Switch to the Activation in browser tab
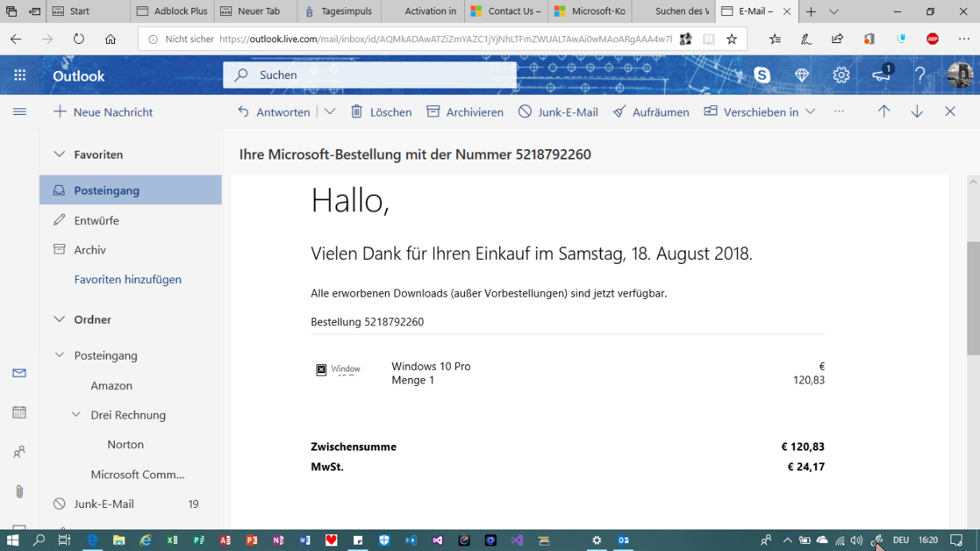This screenshot has height=551, width=980. pyautogui.click(x=423, y=11)
